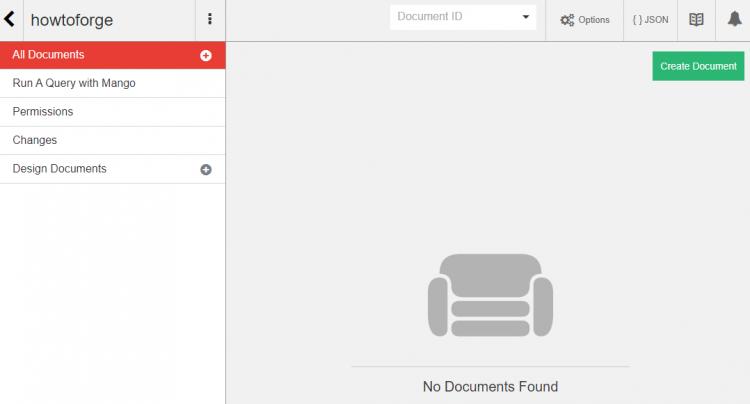This screenshot has width=750, height=404.
Task: Click the gears icon beside Options
Action: pos(567,20)
